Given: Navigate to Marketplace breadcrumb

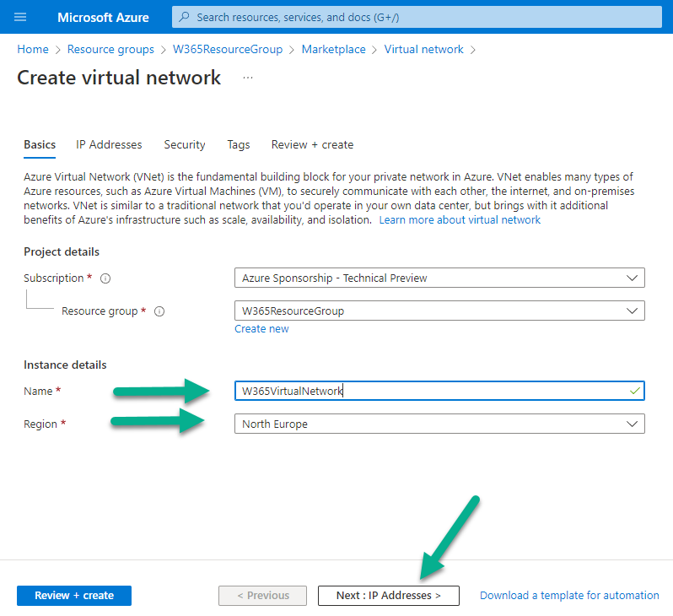Looking at the screenshot, I should click(x=333, y=50).
